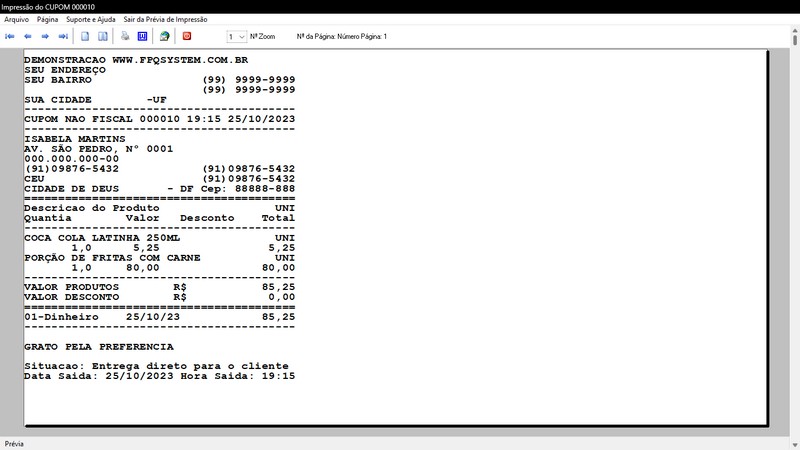
Task: Click the SEU ENDEREÇO line
Action: coord(65,70)
